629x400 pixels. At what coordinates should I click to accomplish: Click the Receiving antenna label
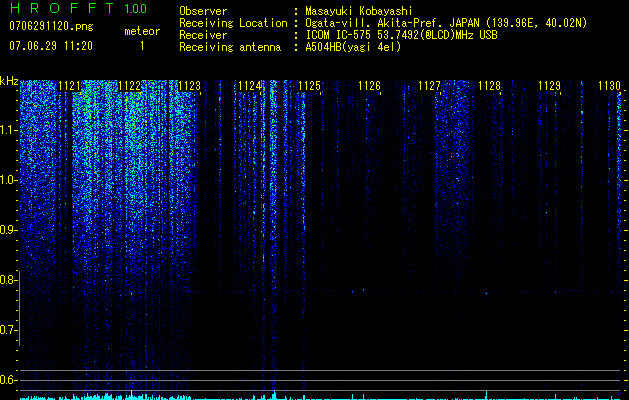point(230,47)
